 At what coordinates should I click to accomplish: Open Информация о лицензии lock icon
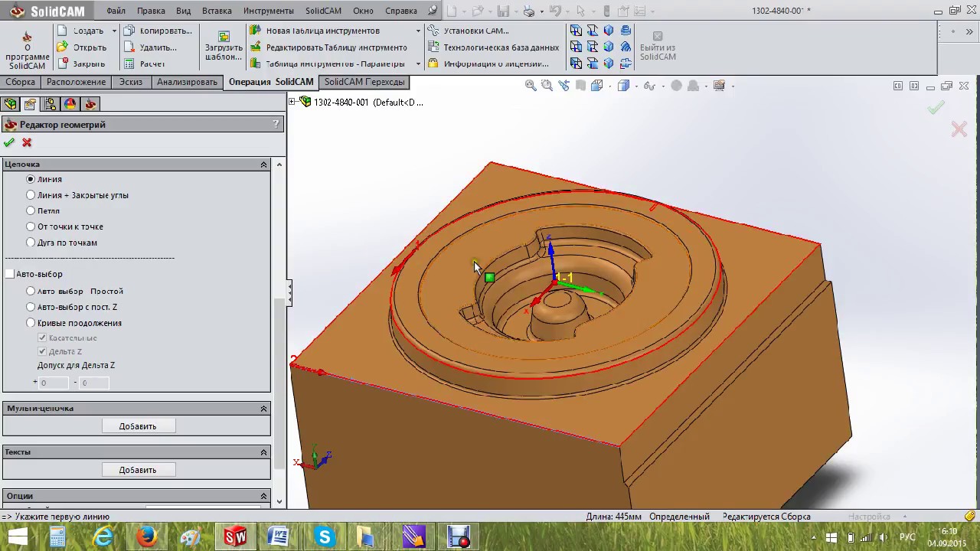433,64
